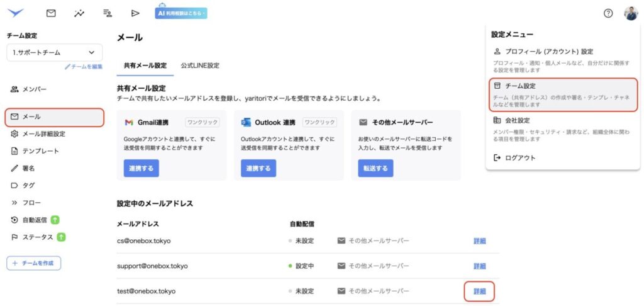
Task: Switch to the 公式LINE設定 tab
Action: click(x=200, y=65)
